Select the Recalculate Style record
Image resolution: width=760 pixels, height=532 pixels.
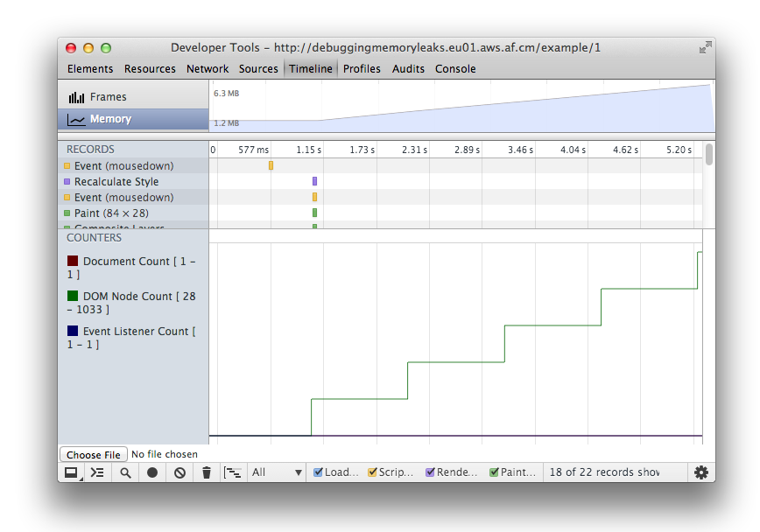(x=116, y=182)
